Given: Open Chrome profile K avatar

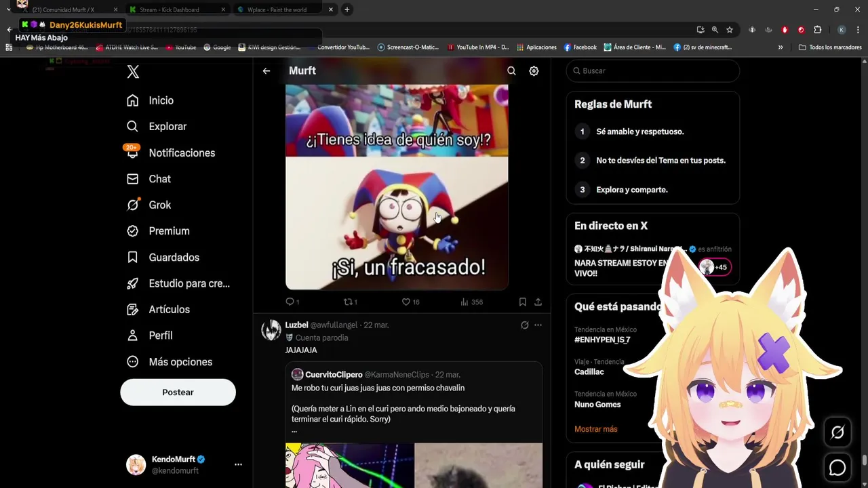Looking at the screenshot, I should pyautogui.click(x=842, y=30).
